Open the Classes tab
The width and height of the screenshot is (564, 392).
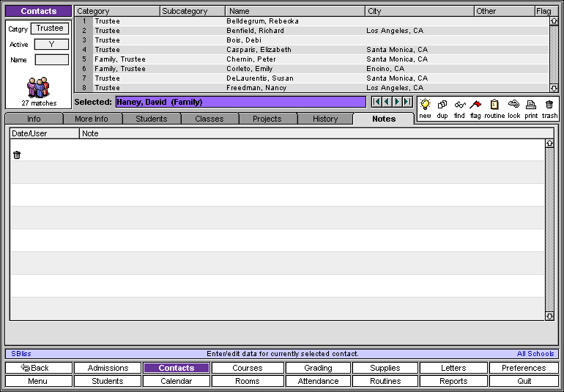pos(209,119)
